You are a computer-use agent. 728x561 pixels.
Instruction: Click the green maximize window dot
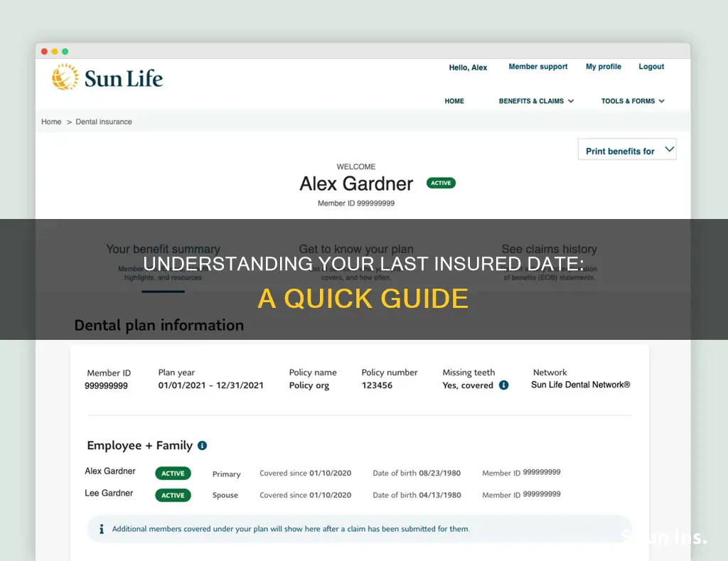click(65, 51)
